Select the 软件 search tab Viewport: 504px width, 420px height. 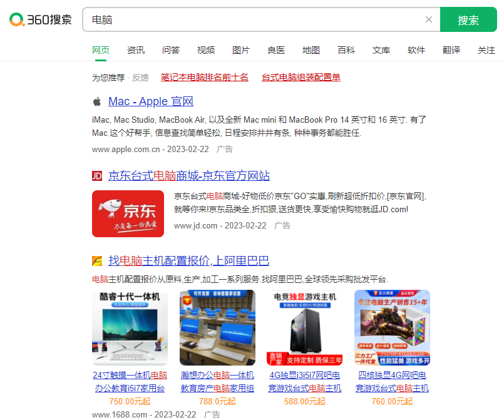(x=416, y=49)
